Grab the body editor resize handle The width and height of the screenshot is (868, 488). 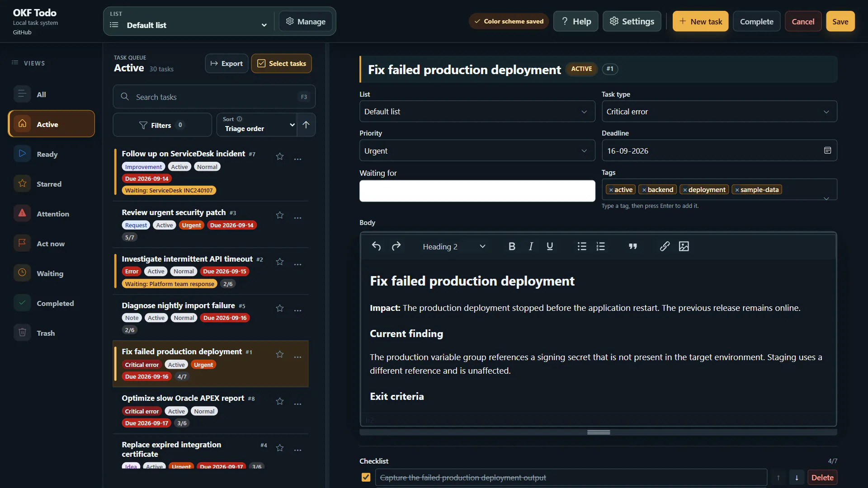[599, 432]
